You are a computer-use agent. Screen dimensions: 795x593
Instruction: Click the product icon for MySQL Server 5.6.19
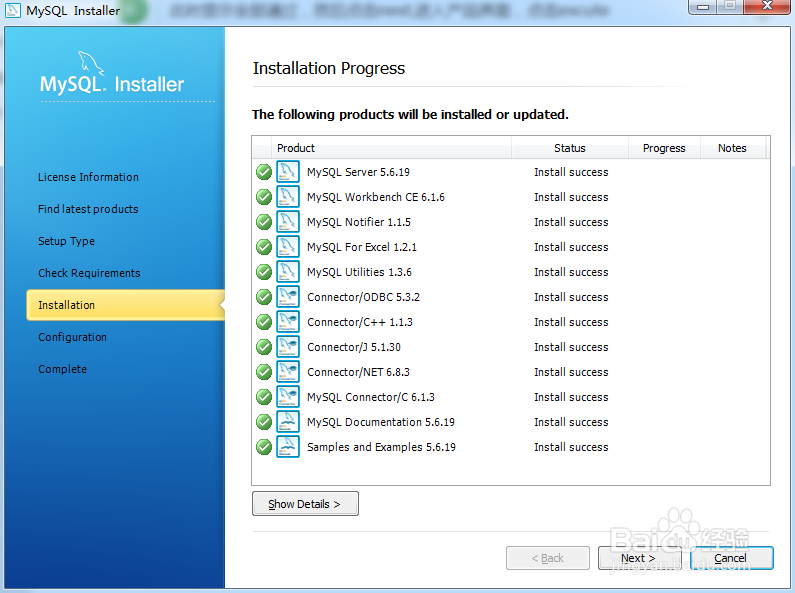[x=287, y=172]
